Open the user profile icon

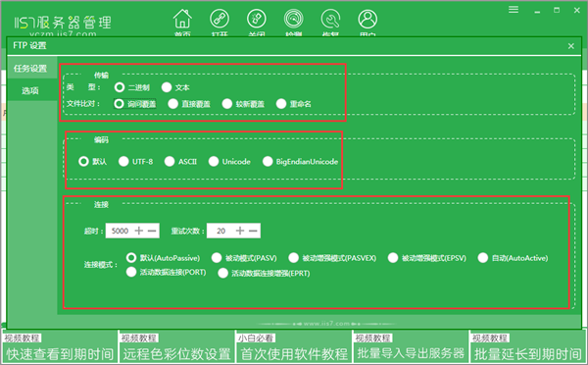point(367,19)
